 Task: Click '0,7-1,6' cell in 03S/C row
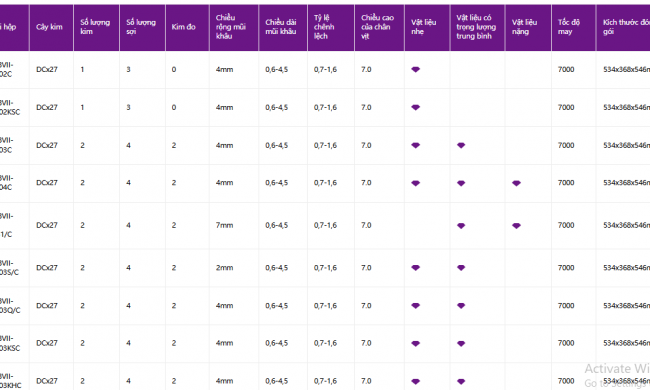click(325, 268)
